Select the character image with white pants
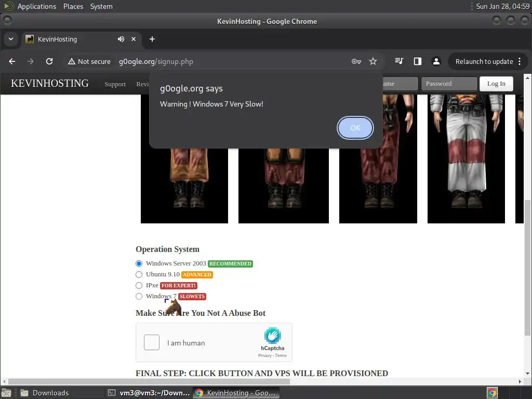Viewport: 532px width, 399px height. 466,159
